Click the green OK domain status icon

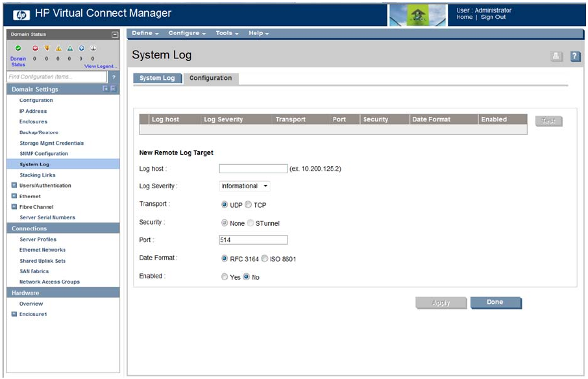pos(18,48)
